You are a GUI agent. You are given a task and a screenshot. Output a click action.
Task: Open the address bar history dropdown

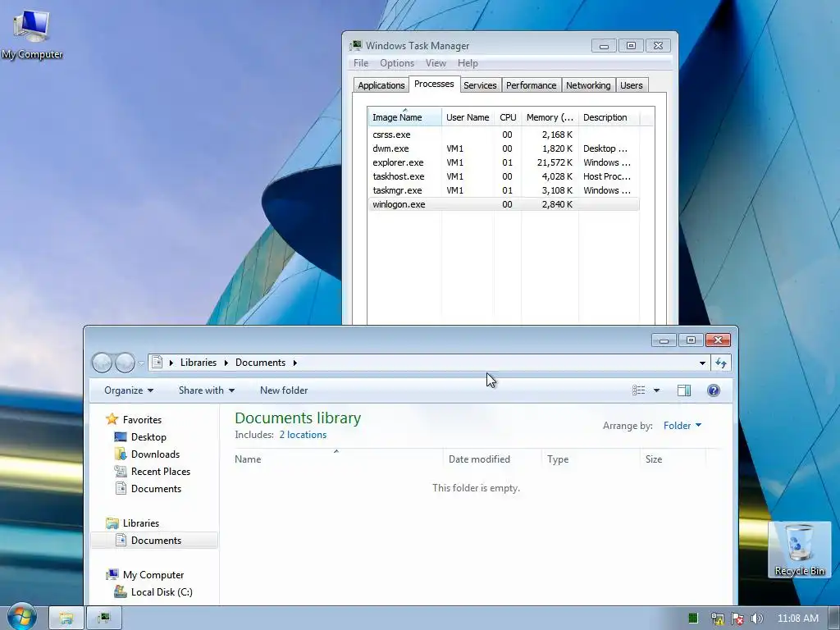702,363
